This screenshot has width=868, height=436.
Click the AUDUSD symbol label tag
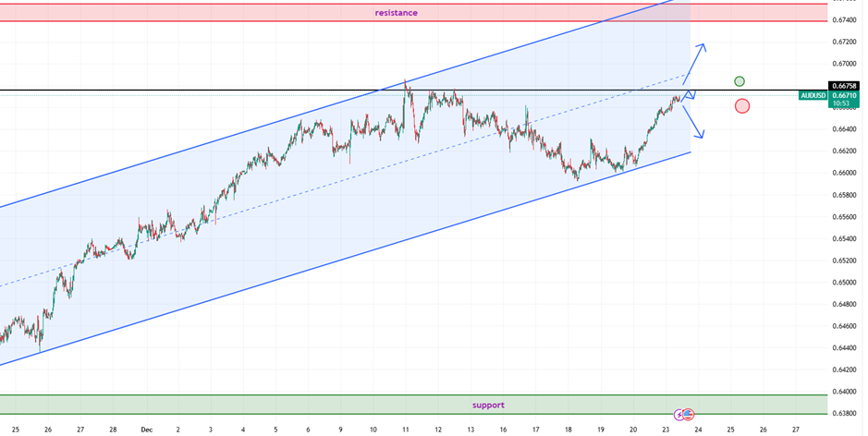(813, 95)
